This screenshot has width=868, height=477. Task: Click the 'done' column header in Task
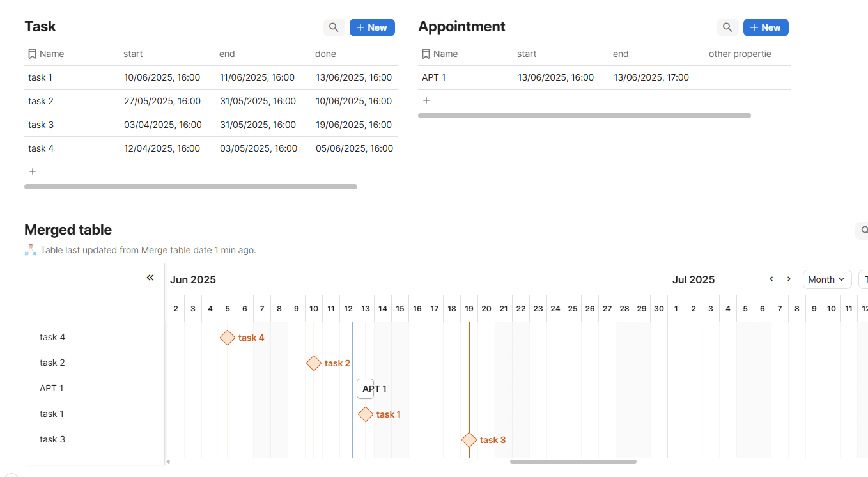326,54
